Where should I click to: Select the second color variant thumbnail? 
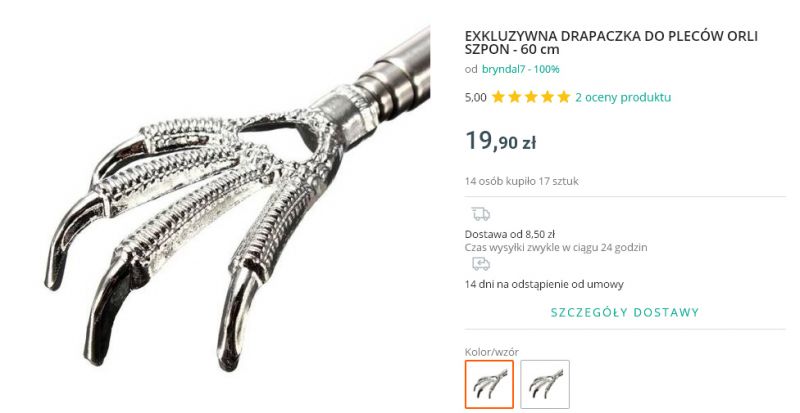pos(545,384)
